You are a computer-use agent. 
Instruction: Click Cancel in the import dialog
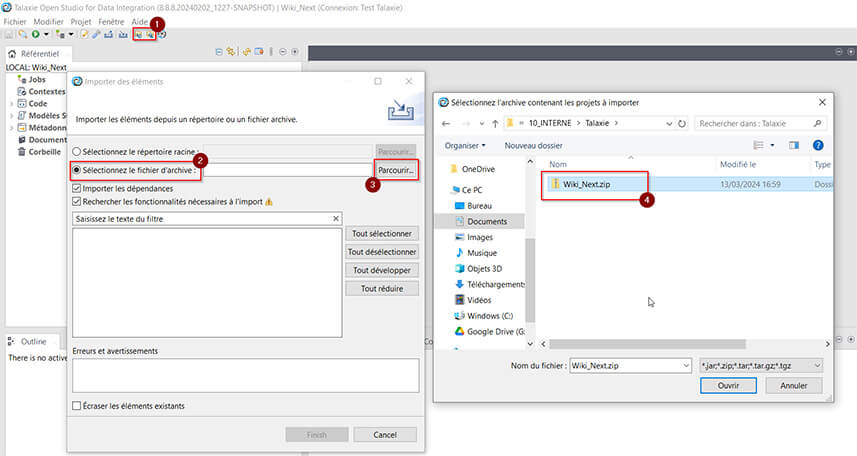coord(385,435)
